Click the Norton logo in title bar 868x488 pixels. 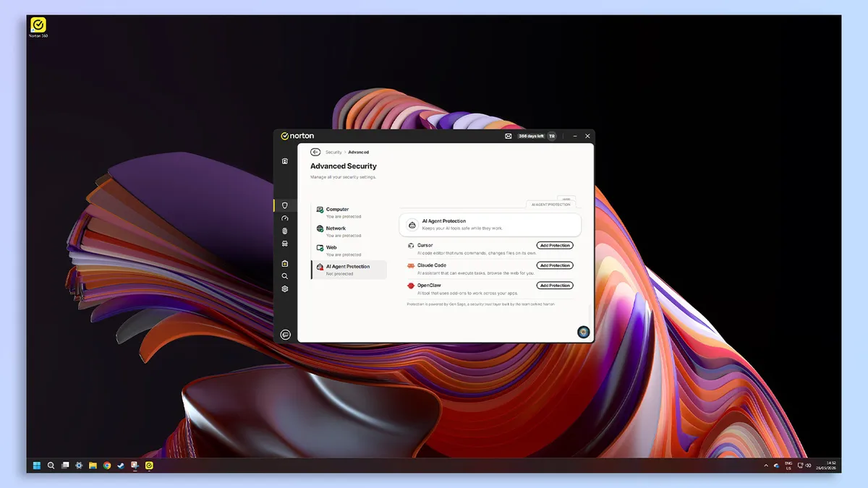(x=297, y=136)
